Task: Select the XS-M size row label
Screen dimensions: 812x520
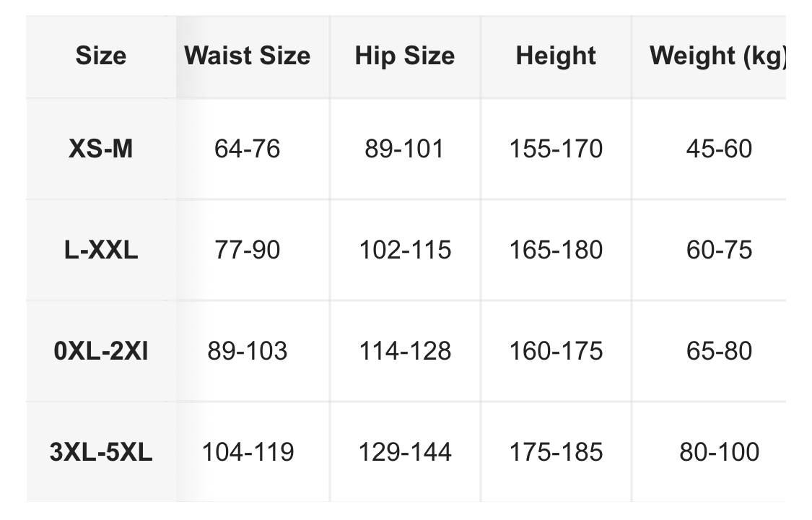Action: tap(101, 149)
